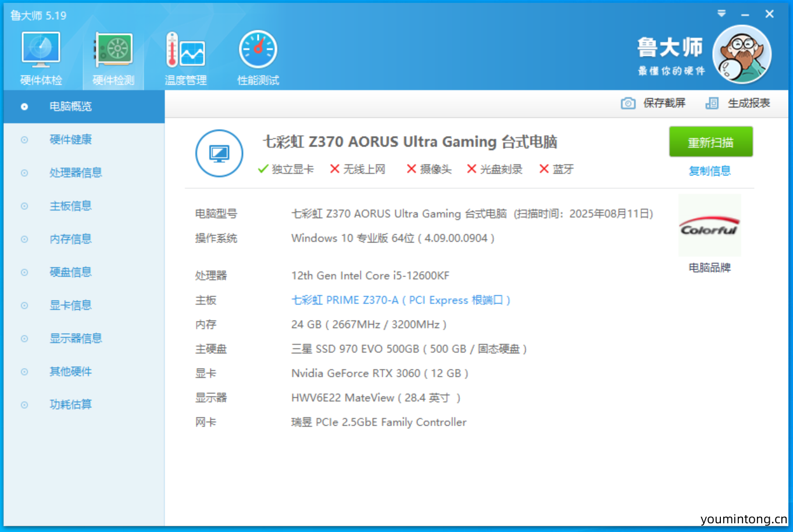The width and height of the screenshot is (793, 532).
Task: Close the 鲁大师 window
Action: [769, 14]
